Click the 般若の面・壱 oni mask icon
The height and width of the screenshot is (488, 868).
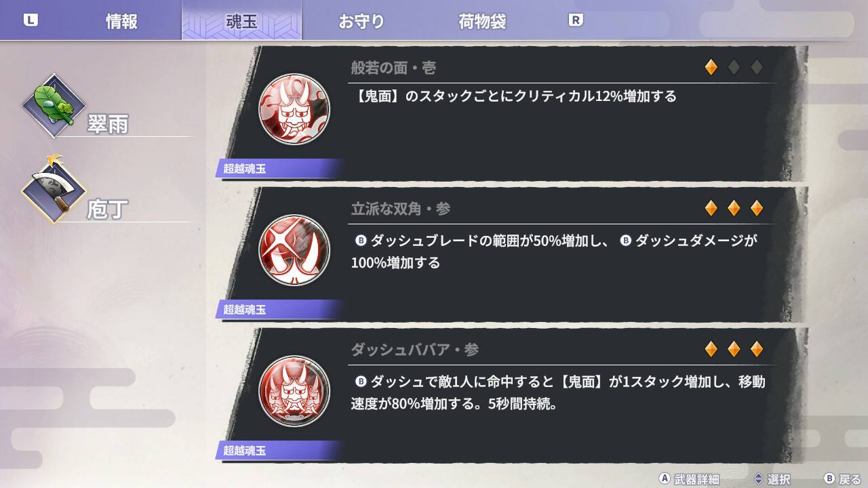click(x=294, y=109)
